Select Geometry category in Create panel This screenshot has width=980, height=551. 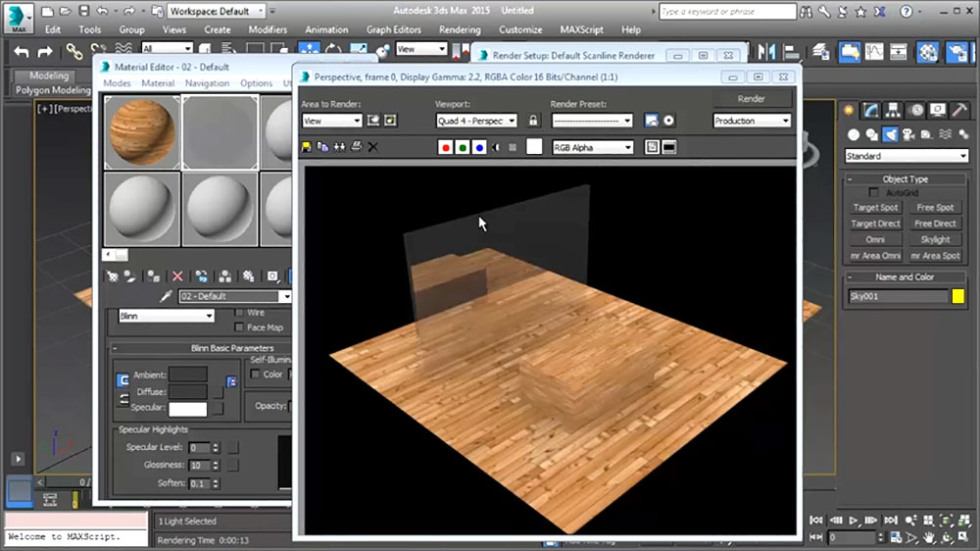(x=854, y=134)
